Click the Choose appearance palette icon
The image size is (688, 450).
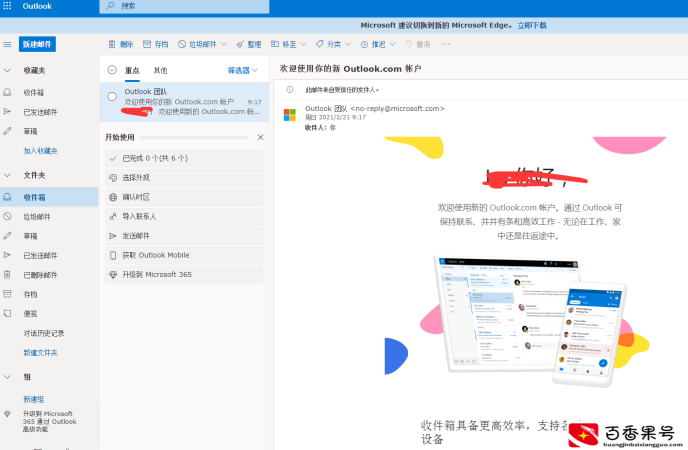click(x=113, y=178)
